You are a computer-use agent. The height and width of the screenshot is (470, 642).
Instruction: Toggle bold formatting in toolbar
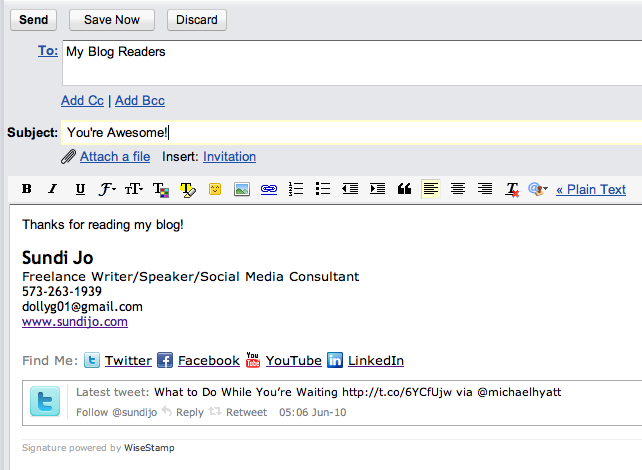coord(27,189)
